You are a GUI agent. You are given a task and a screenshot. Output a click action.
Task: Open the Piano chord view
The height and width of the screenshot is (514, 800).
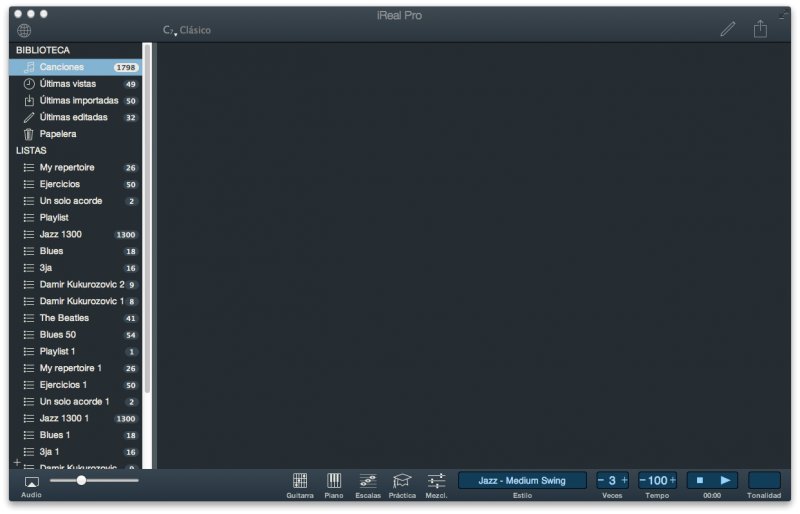(x=334, y=481)
